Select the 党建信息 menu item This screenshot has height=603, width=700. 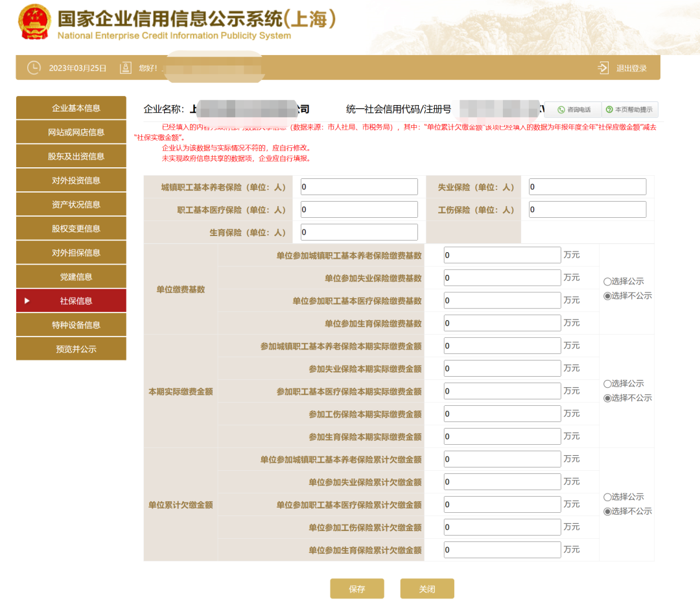tap(71, 276)
